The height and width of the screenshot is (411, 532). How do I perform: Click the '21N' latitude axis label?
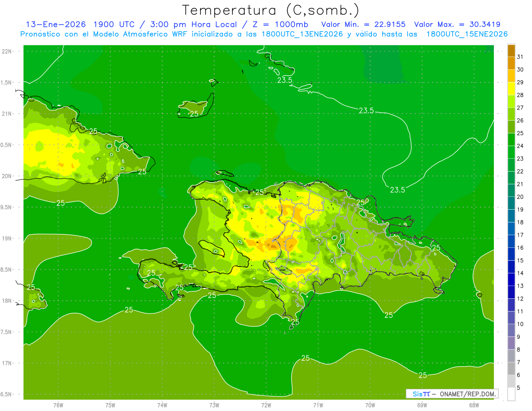(6, 114)
